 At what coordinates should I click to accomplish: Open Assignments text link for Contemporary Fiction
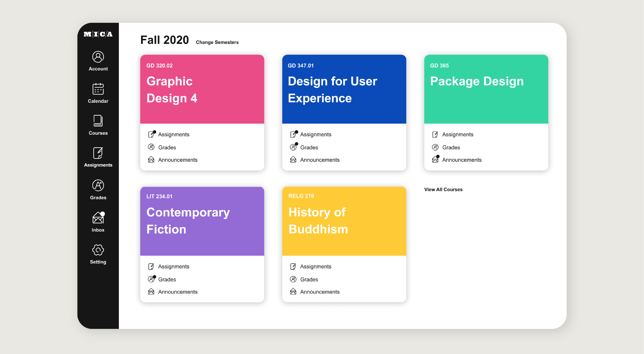174,267
